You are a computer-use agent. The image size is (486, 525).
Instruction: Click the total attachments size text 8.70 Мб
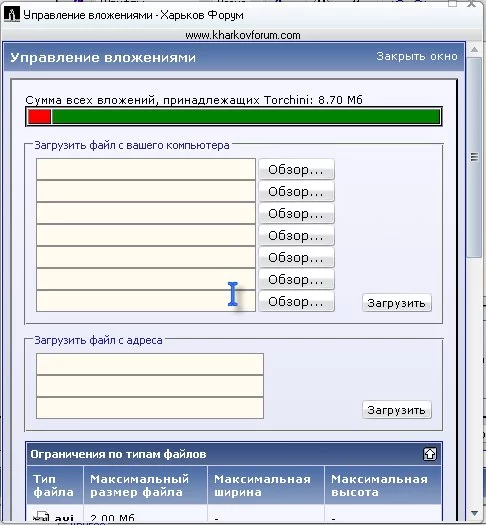[x=340, y=100]
